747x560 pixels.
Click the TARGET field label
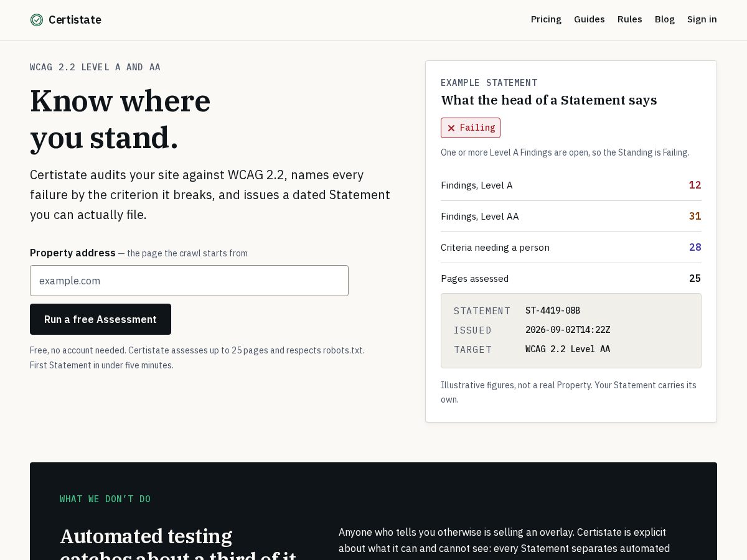point(473,350)
